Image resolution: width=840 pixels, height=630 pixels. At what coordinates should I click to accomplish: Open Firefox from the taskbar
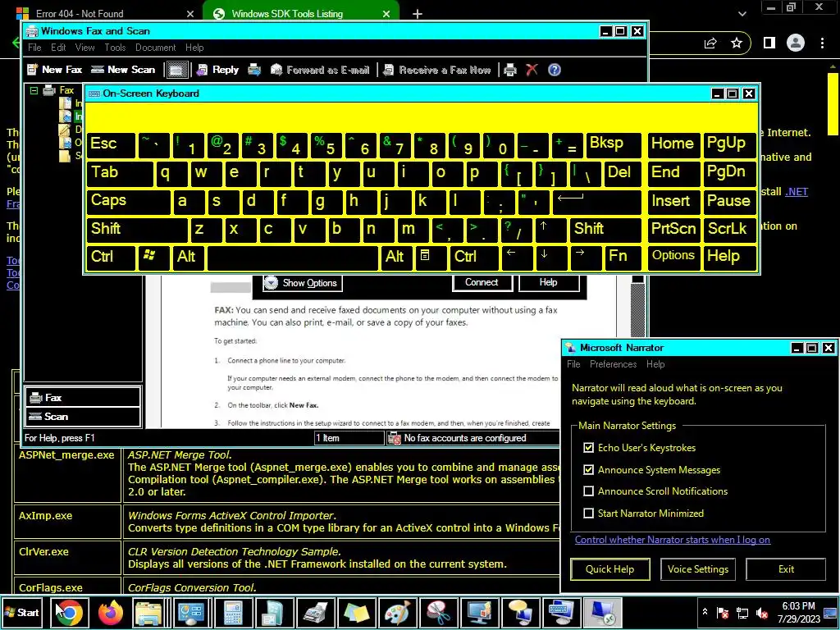pos(111,612)
